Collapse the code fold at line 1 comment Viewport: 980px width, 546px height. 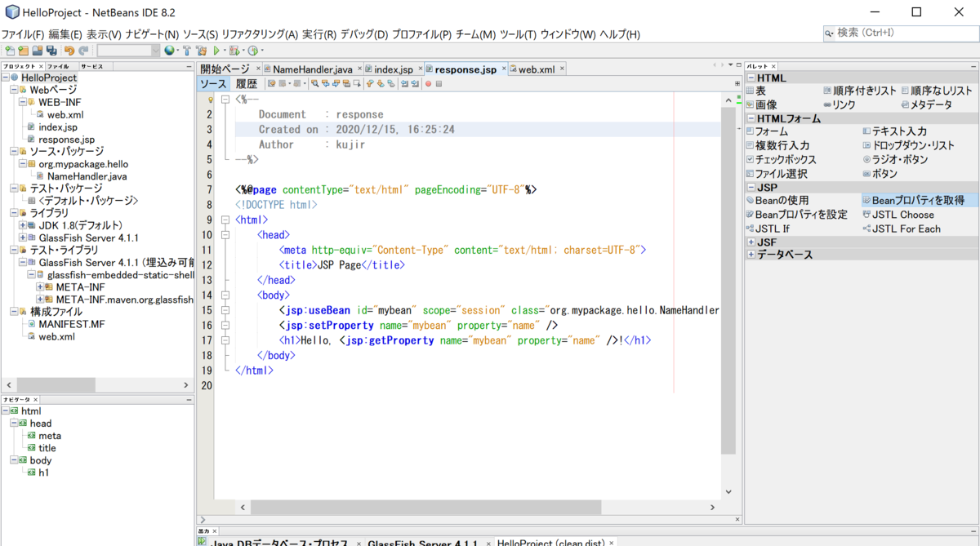pos(225,100)
